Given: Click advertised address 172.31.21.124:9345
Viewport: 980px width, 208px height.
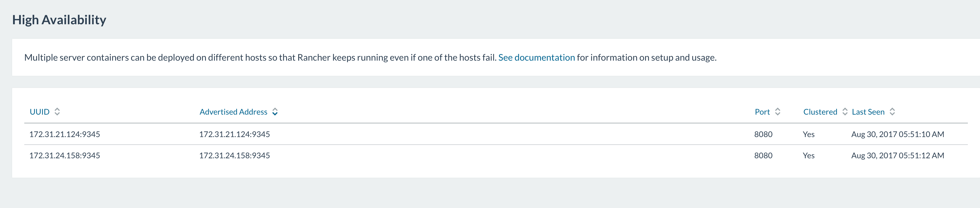Looking at the screenshot, I should click(234, 134).
